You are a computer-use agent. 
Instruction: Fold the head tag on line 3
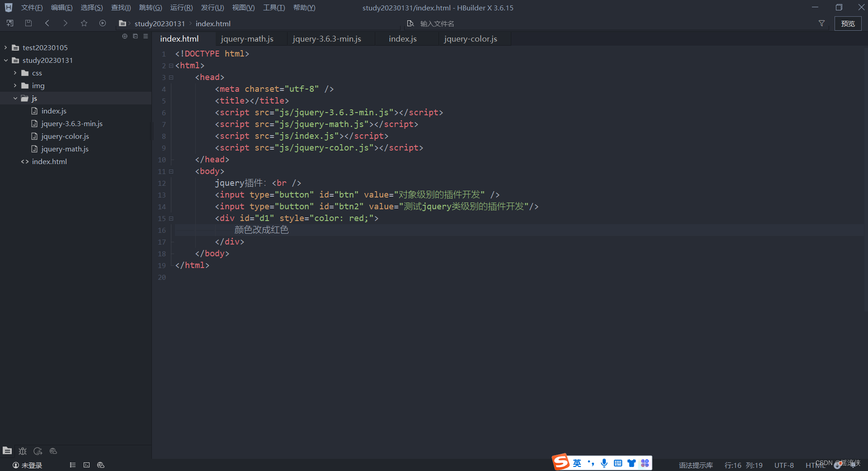(171, 77)
